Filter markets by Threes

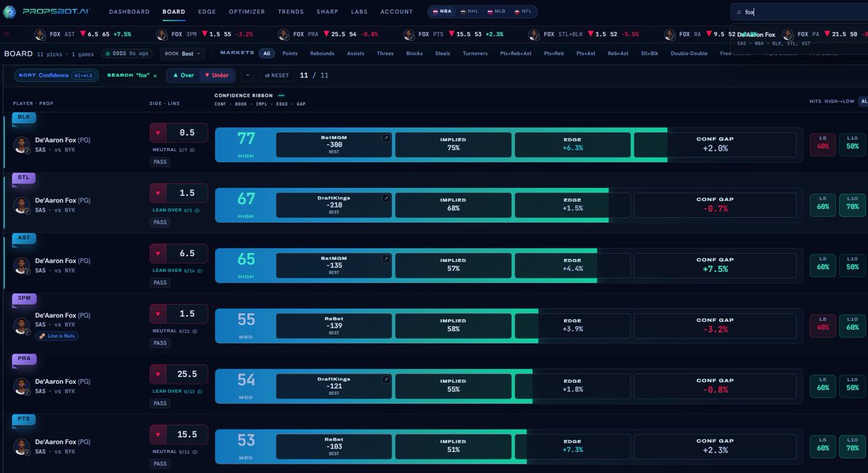(x=386, y=54)
